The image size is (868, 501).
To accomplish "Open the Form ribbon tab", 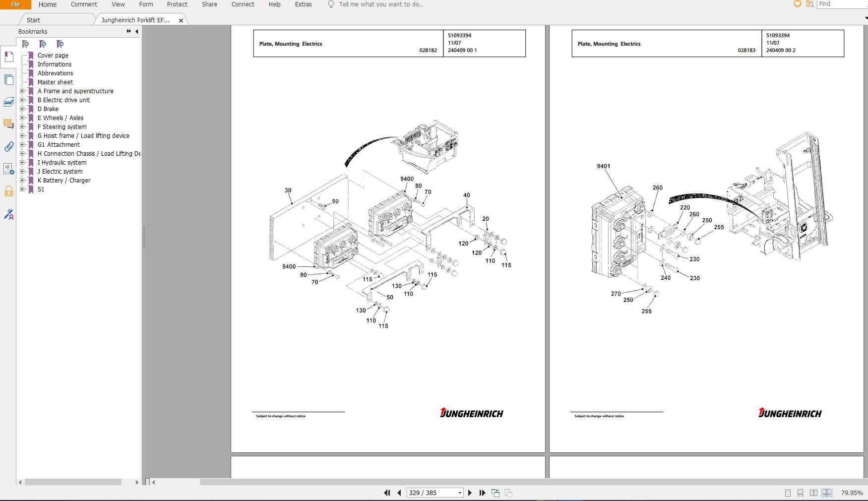I will 146,4.
